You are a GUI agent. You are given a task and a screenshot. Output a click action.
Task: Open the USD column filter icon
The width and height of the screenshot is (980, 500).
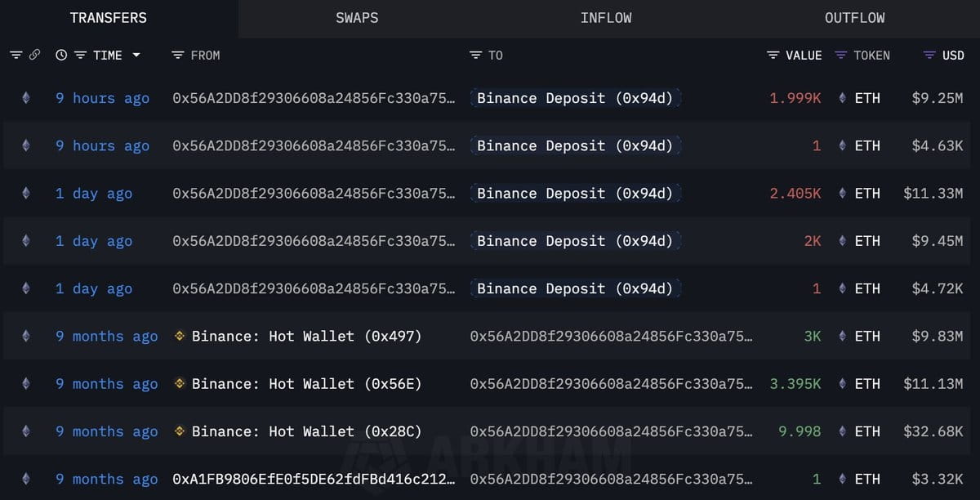pos(929,55)
